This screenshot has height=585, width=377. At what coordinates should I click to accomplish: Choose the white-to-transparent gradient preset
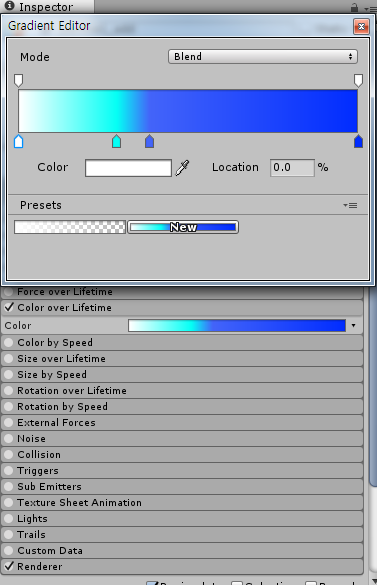point(70,227)
